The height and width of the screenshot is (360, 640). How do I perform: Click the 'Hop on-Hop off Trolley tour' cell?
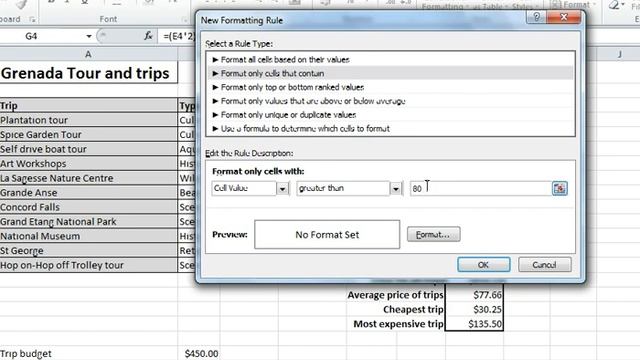coord(88,265)
